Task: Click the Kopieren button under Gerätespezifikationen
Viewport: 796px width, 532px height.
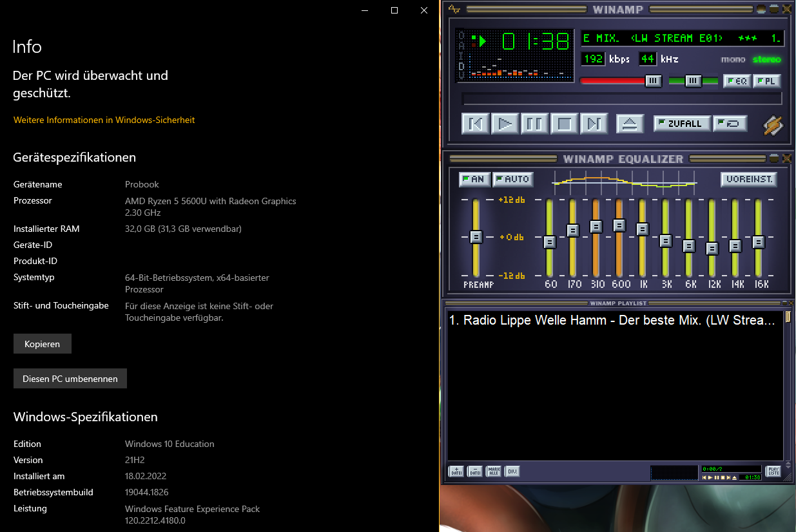Action: (43, 344)
